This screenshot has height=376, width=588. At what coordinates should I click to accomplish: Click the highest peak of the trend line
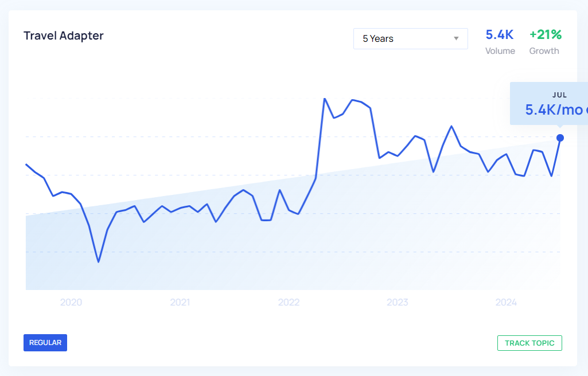coord(325,99)
